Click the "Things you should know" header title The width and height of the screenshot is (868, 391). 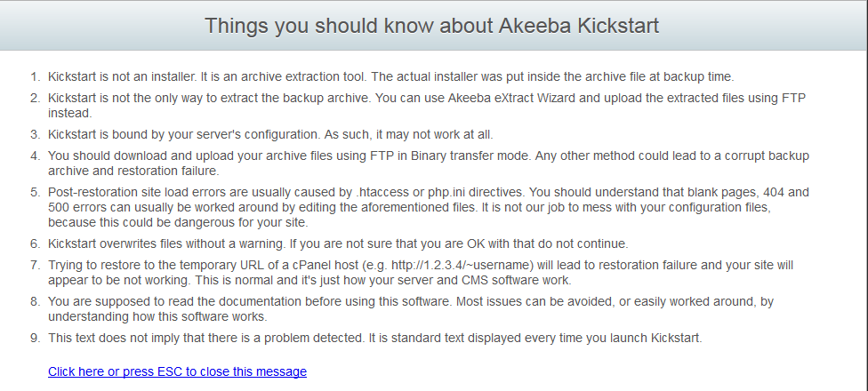click(431, 26)
